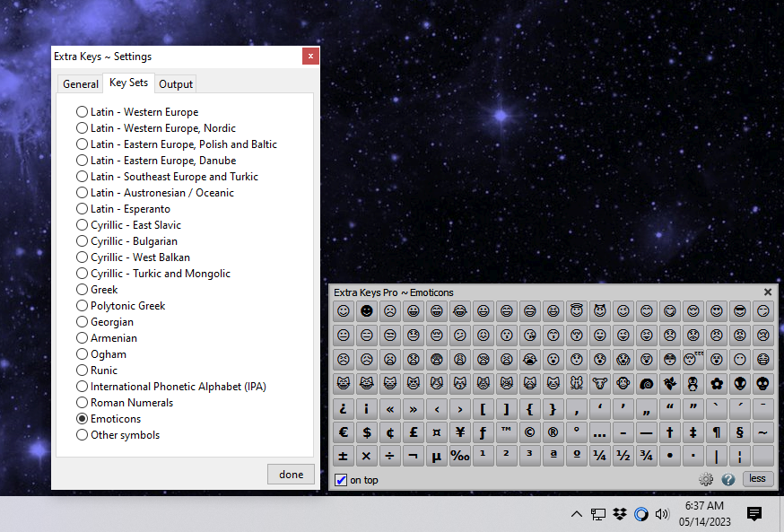This screenshot has height=532, width=784.
Task: Insert the yen sign key
Action: pos(460,432)
